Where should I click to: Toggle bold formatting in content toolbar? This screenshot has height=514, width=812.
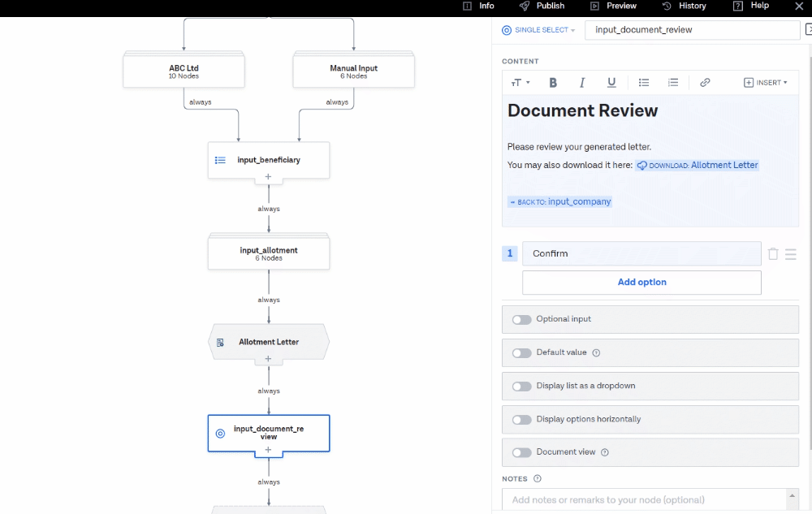(553, 83)
